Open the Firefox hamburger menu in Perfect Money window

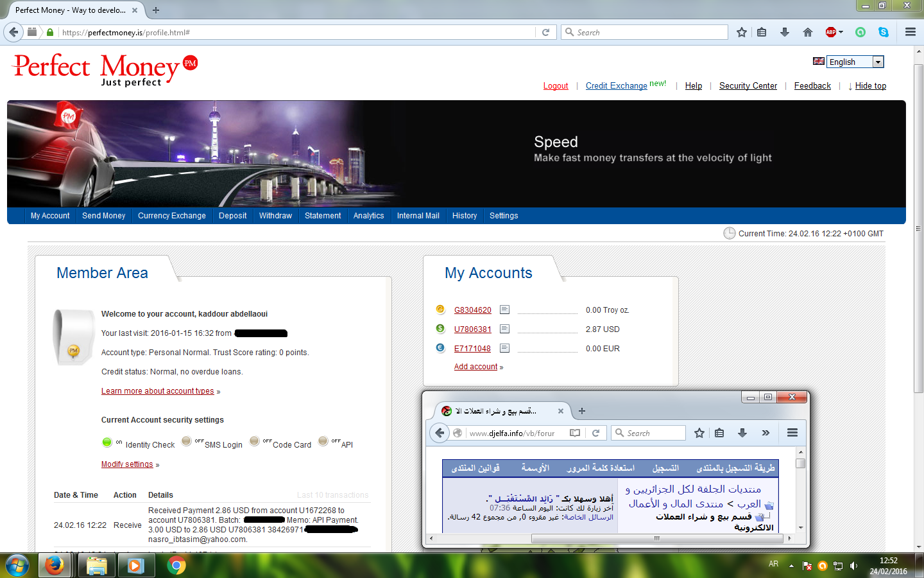coord(911,32)
